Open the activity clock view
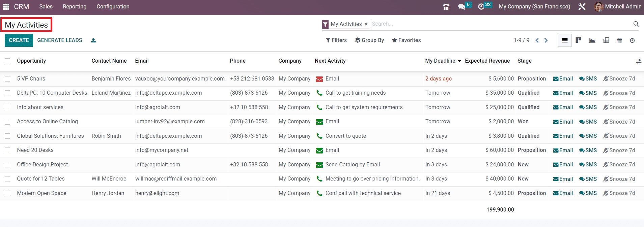The image size is (644, 227). click(632, 40)
